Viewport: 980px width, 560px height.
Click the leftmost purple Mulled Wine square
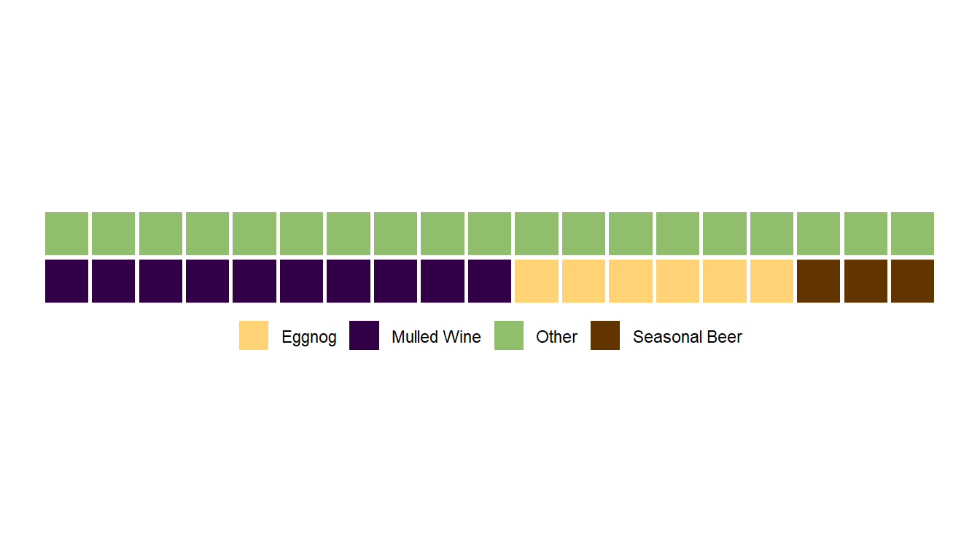coord(66,281)
